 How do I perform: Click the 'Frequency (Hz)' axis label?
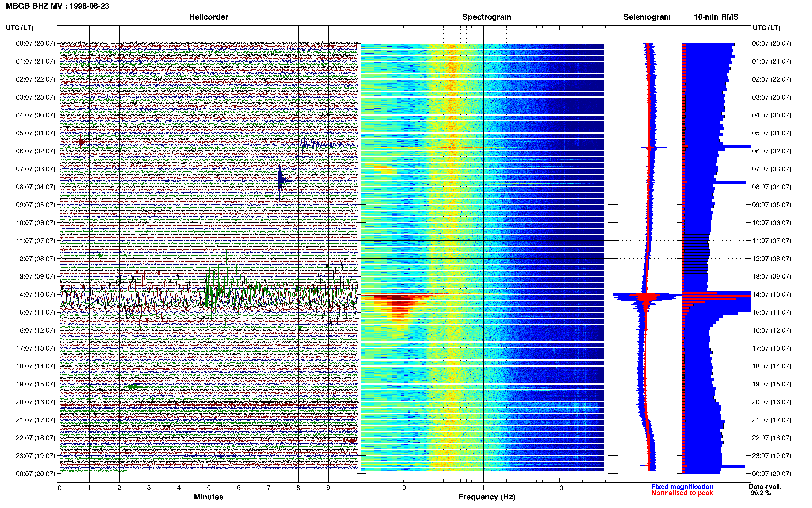[487, 497]
